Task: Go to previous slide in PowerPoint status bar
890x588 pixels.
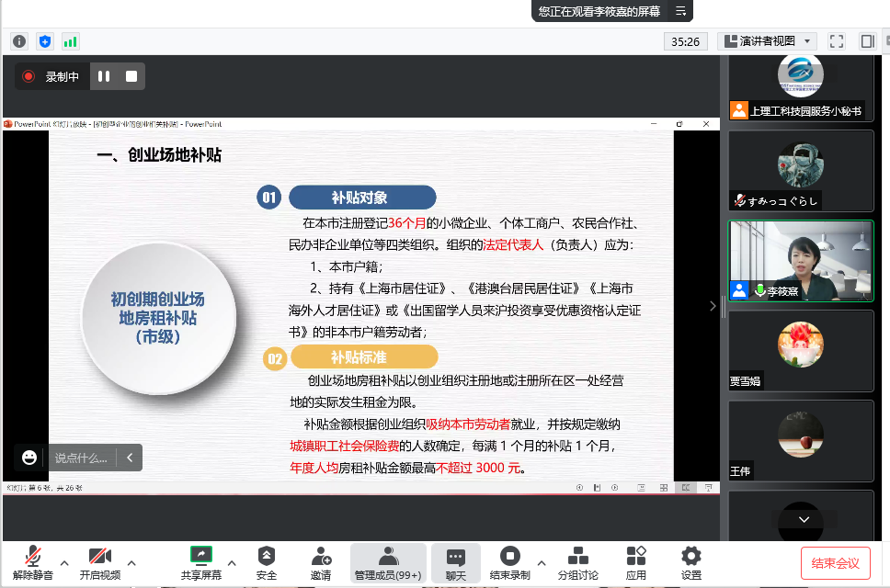Action: (x=579, y=488)
